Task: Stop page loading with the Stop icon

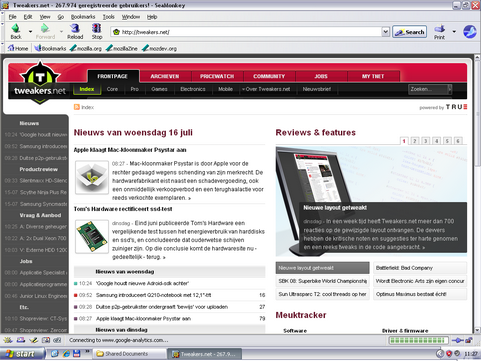Action: [x=97, y=29]
